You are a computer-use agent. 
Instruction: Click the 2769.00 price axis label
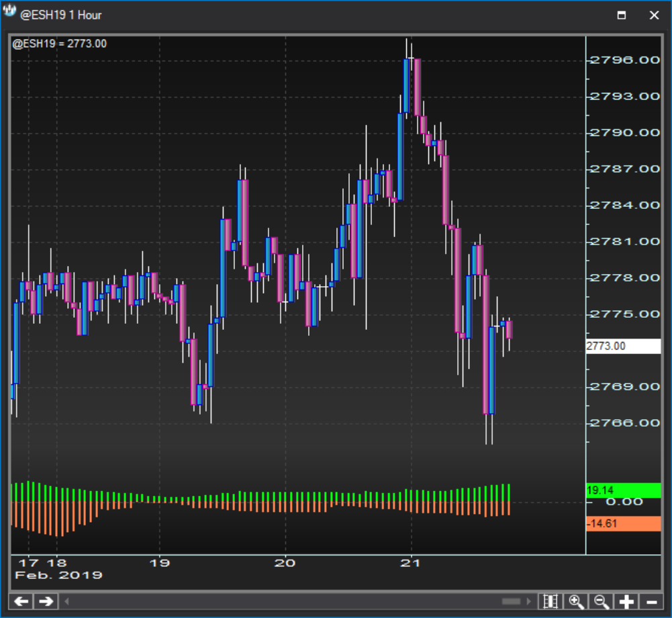click(x=625, y=387)
